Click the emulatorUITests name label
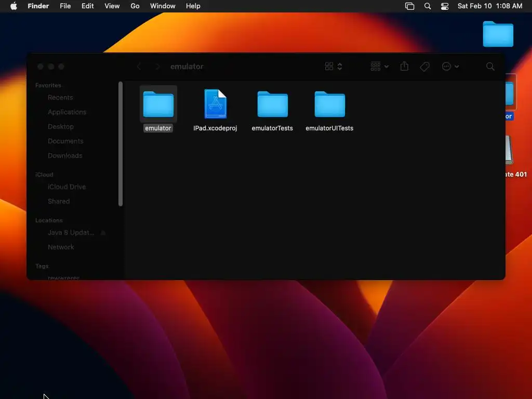Screen dimensions: 532x399 (x=329, y=128)
